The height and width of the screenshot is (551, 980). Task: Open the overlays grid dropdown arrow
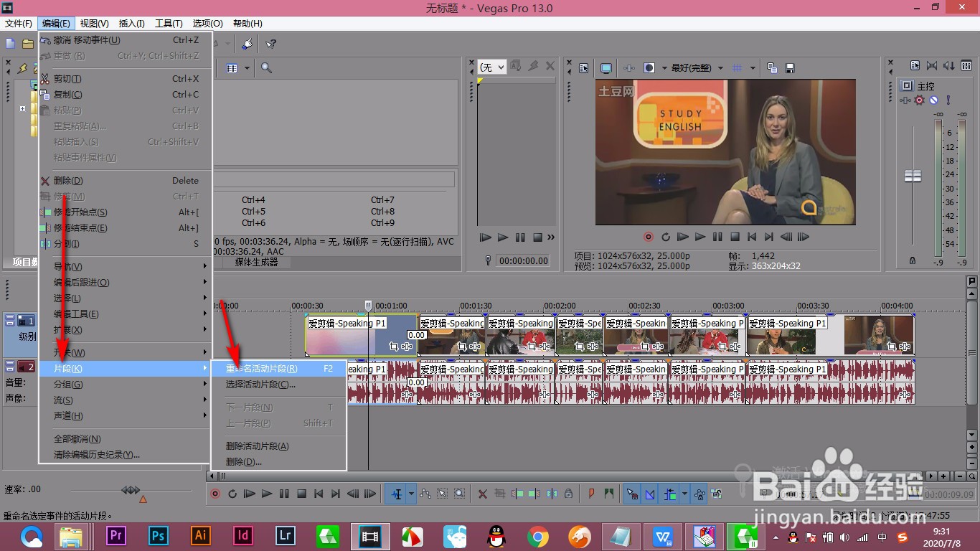(753, 68)
